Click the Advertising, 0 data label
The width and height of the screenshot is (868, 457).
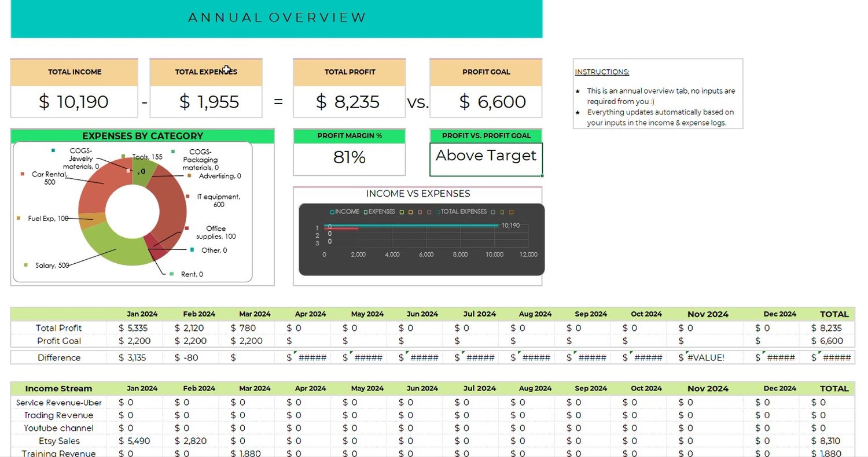point(220,176)
